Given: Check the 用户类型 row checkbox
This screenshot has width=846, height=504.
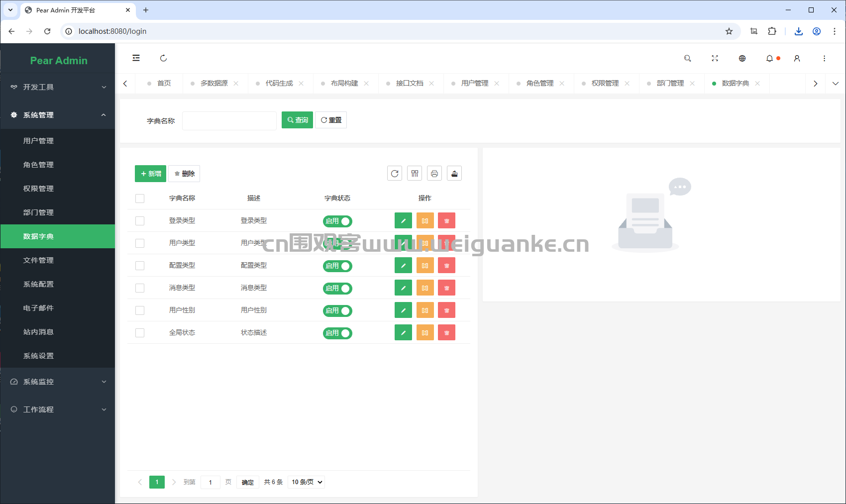Looking at the screenshot, I should point(140,243).
